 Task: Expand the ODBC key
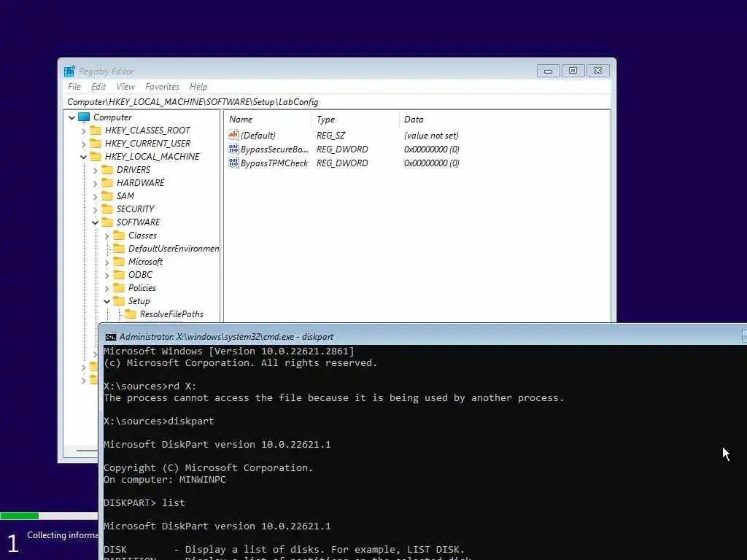coord(107,275)
